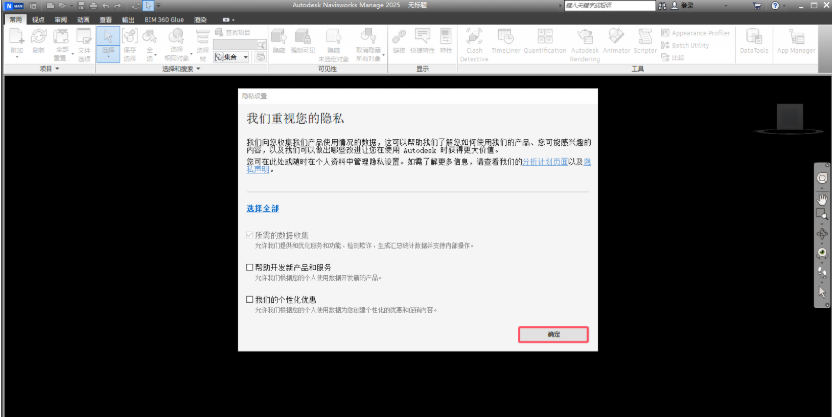Click the 选择全部 link

click(x=264, y=209)
